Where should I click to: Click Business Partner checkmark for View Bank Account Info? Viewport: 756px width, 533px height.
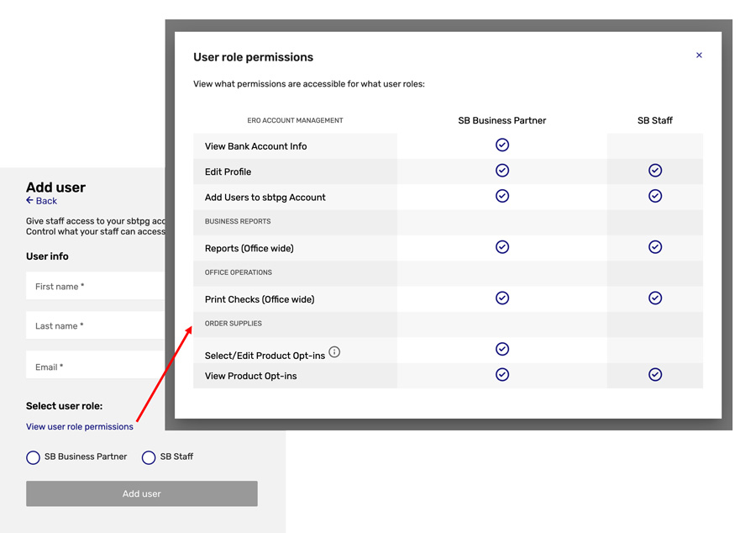(x=502, y=145)
